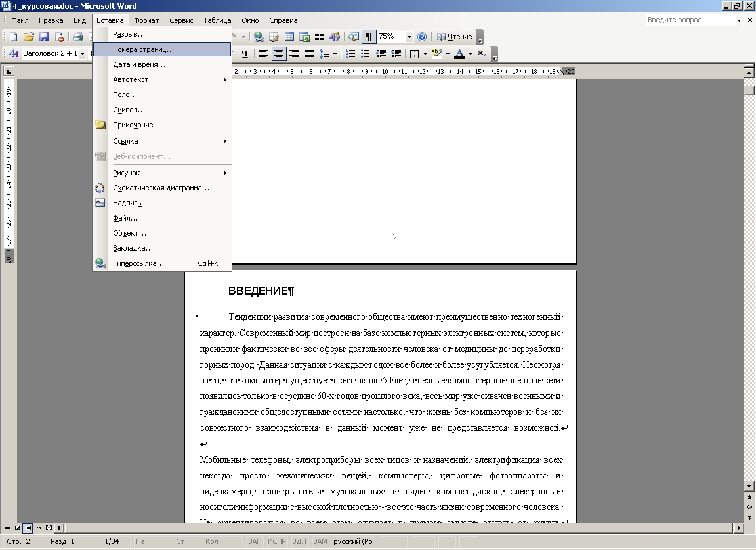756x550 pixels.
Task: Open Word Help with the question mark icon
Action: point(422,37)
